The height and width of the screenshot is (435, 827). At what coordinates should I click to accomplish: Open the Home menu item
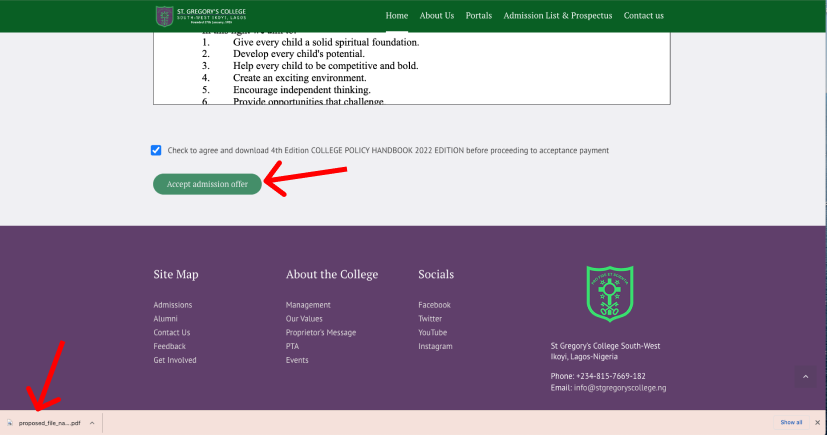tap(397, 16)
